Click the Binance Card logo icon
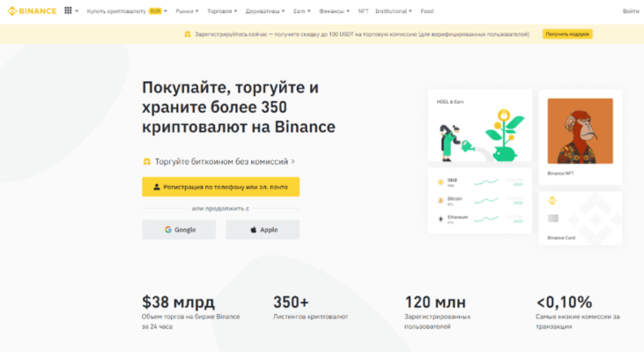This screenshot has height=352, width=644. [552, 201]
